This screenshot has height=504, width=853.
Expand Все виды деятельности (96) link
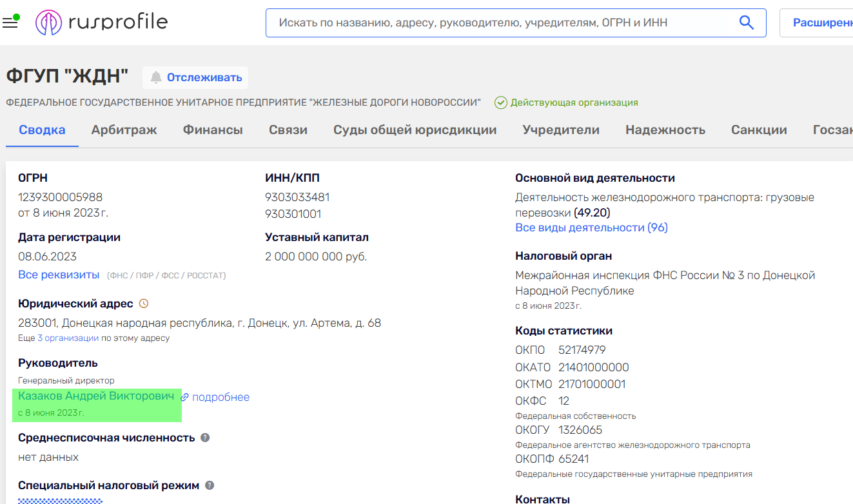point(591,228)
